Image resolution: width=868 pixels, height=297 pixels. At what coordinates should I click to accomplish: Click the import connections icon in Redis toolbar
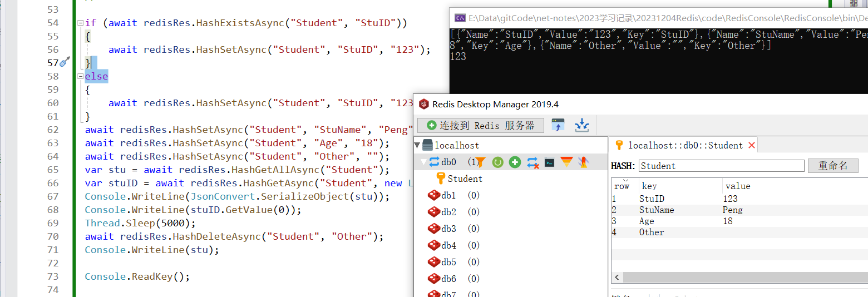(x=558, y=125)
